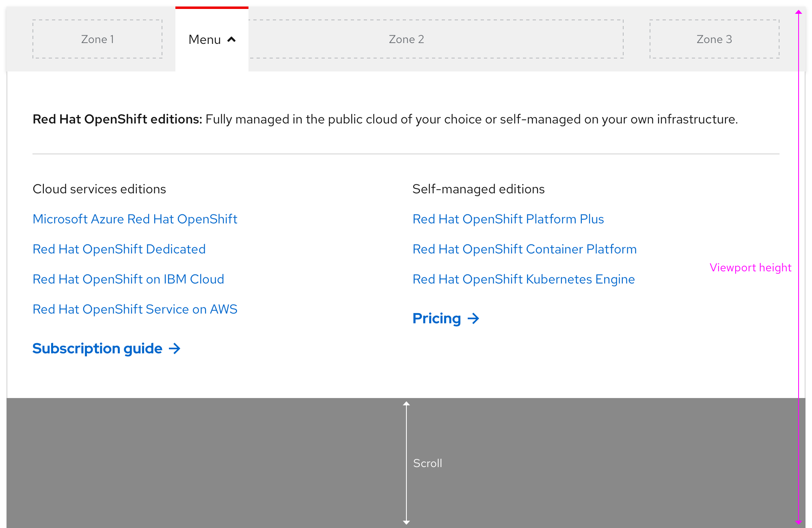Select the Zone 3 placeholder tab
The width and height of the screenshot is (812, 528).
715,39
